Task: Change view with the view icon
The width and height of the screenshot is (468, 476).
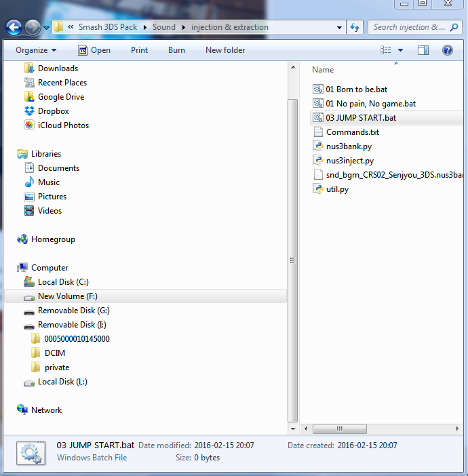Action: tap(386, 50)
